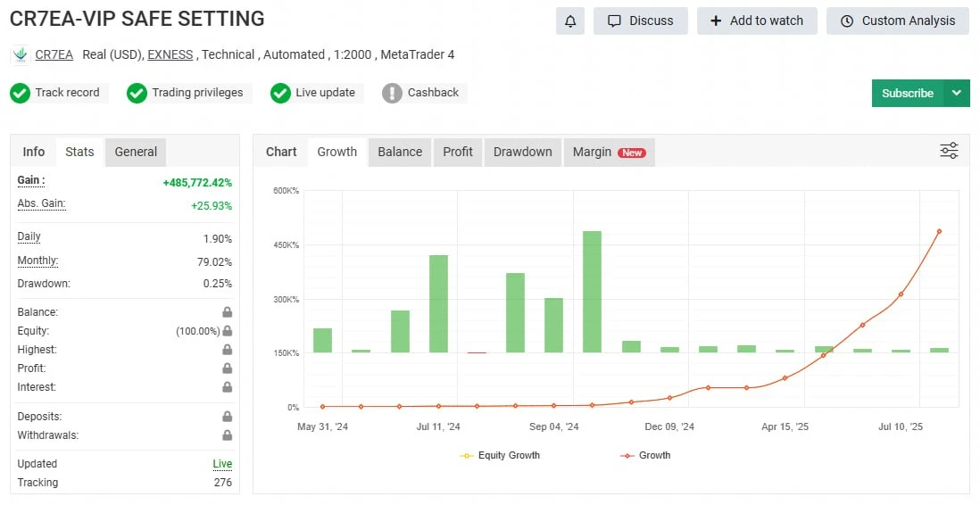Screen dimensions: 980x505
Task: Expand the Subscribe dropdown arrow
Action: (x=957, y=93)
